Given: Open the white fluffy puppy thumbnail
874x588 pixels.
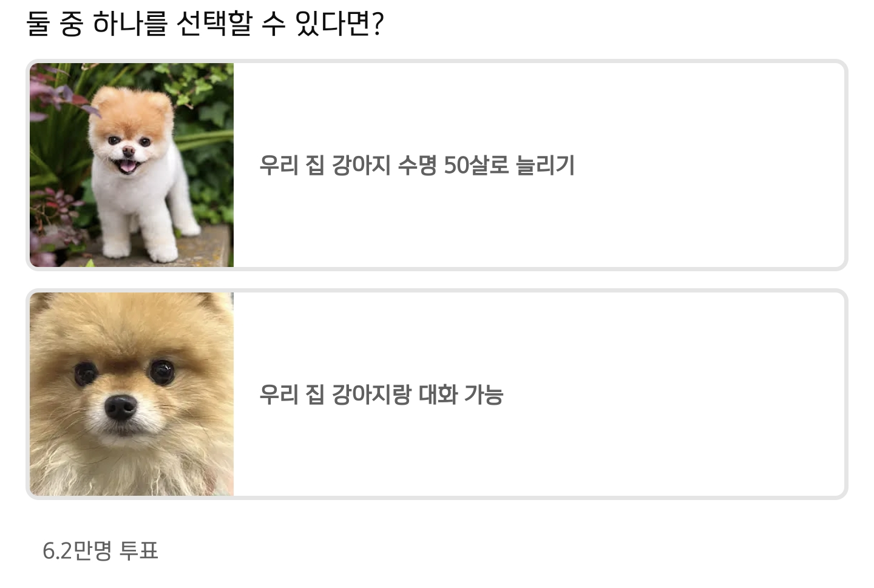Looking at the screenshot, I should (132, 165).
